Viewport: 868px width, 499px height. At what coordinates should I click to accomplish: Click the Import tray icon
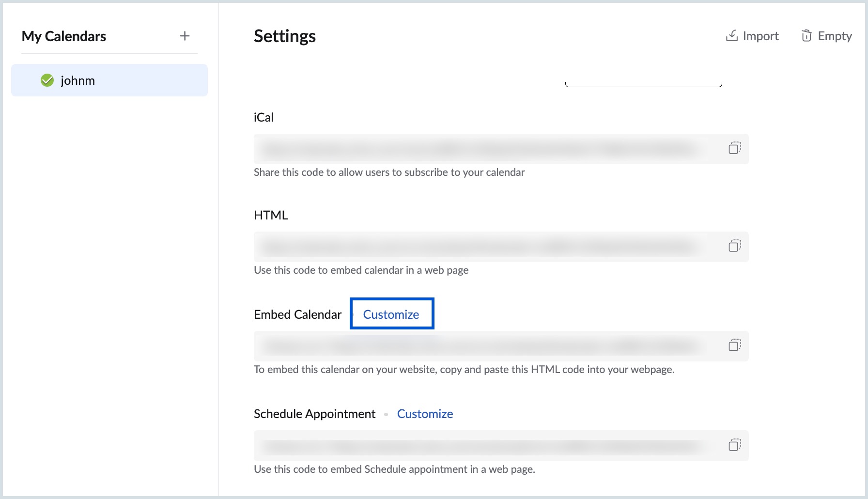731,36
